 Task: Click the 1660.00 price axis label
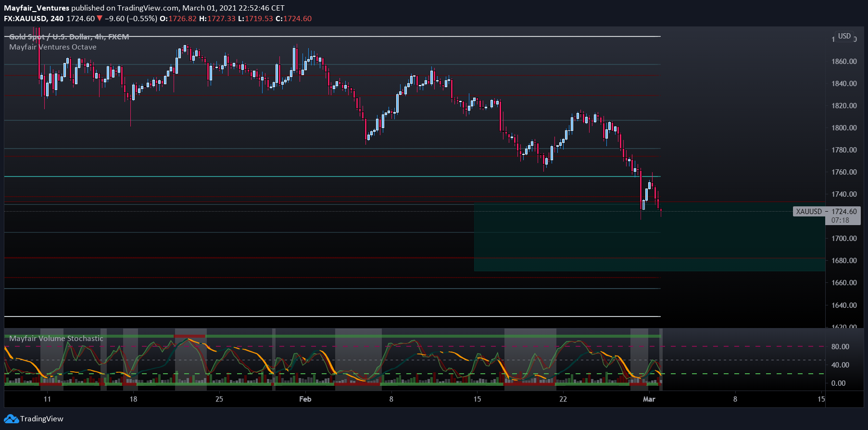844,283
